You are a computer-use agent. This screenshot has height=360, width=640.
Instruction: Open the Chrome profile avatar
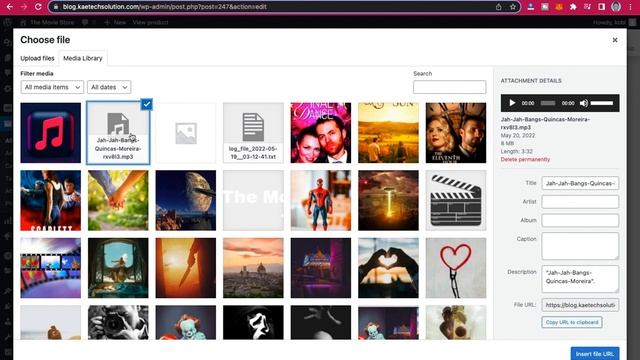616,7
